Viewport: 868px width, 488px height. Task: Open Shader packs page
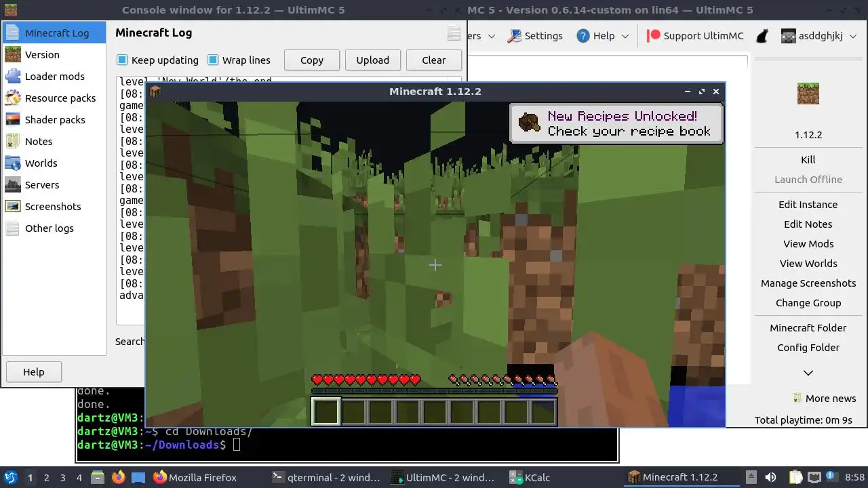(x=54, y=120)
